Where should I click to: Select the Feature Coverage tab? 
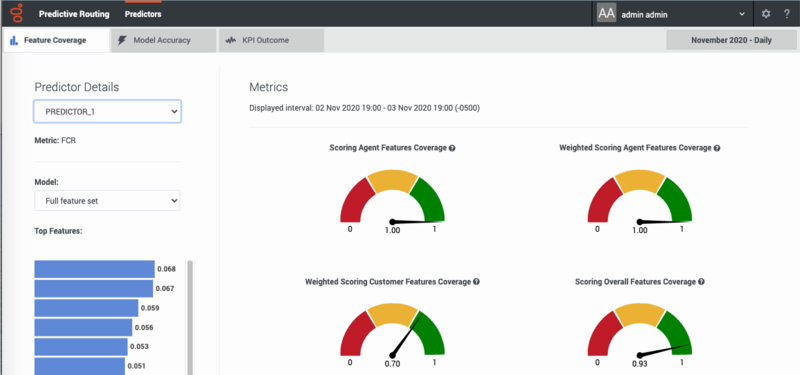[x=56, y=40]
